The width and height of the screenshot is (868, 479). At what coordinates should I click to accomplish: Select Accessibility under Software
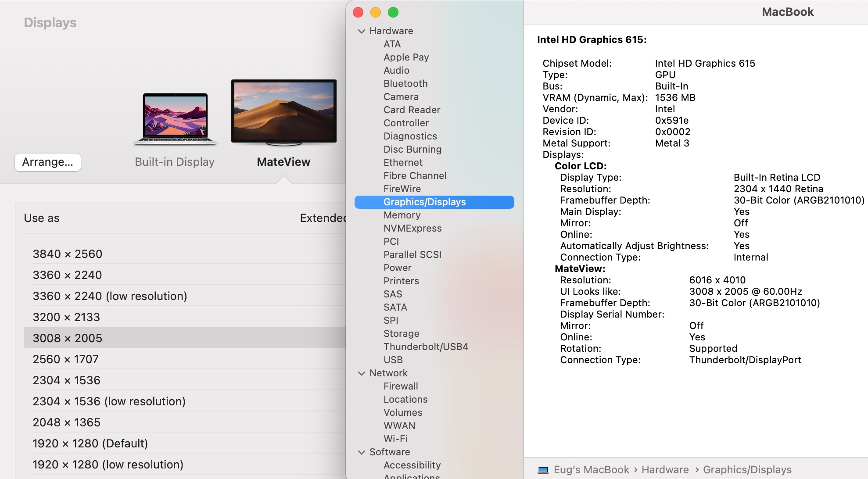[x=412, y=465]
